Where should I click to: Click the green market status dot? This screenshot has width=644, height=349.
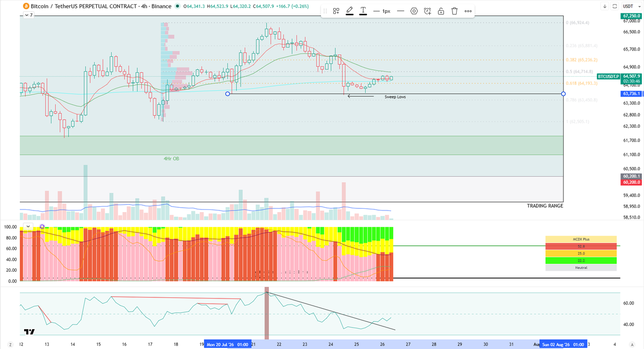179,6
